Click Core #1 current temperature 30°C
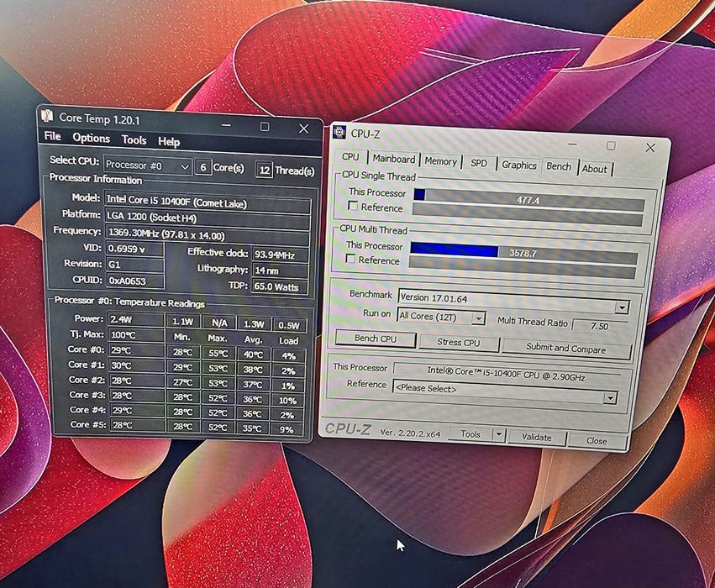 [136, 365]
